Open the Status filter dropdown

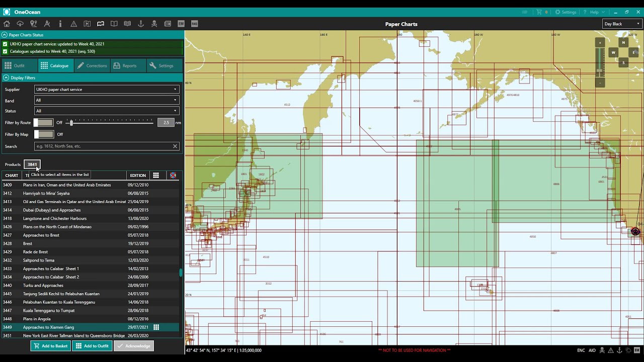click(107, 111)
